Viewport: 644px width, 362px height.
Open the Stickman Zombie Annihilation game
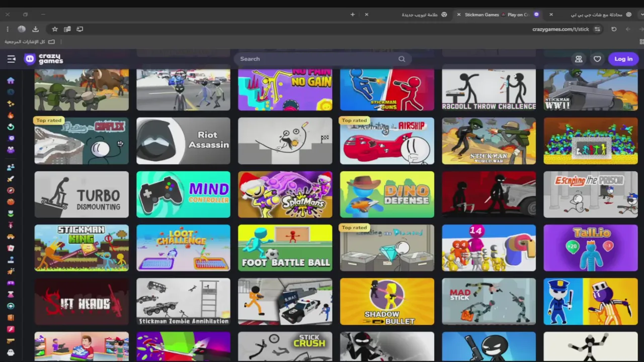tap(183, 302)
